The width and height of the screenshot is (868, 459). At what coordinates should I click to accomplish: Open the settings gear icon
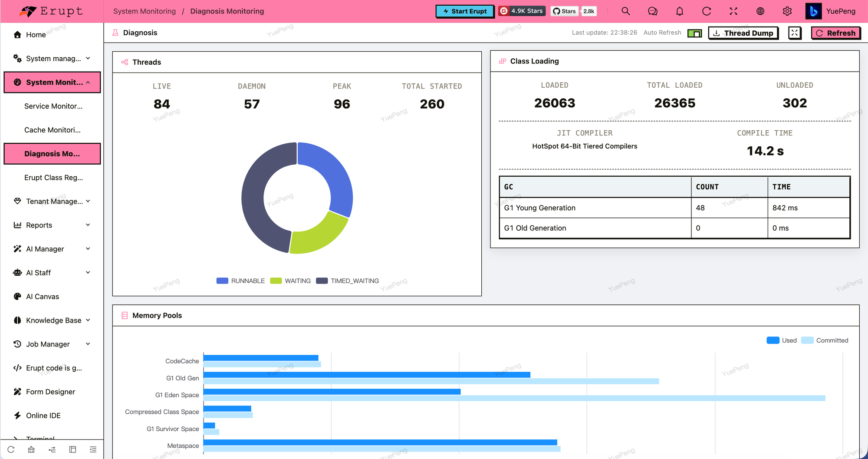[x=787, y=11]
